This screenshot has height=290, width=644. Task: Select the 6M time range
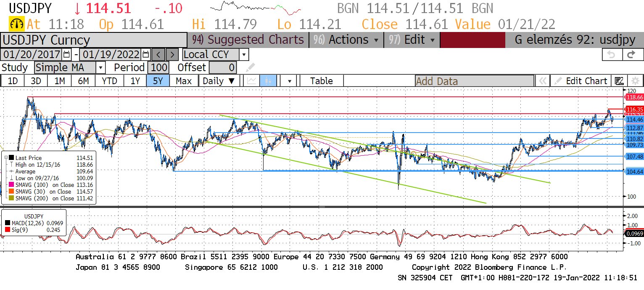(x=83, y=81)
